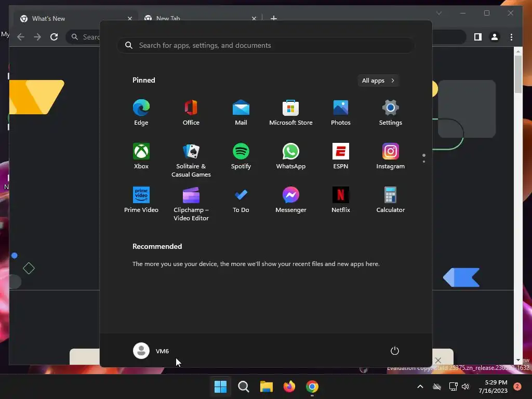Go to next page of pinned apps
This screenshot has height=399, width=532.
click(424, 162)
